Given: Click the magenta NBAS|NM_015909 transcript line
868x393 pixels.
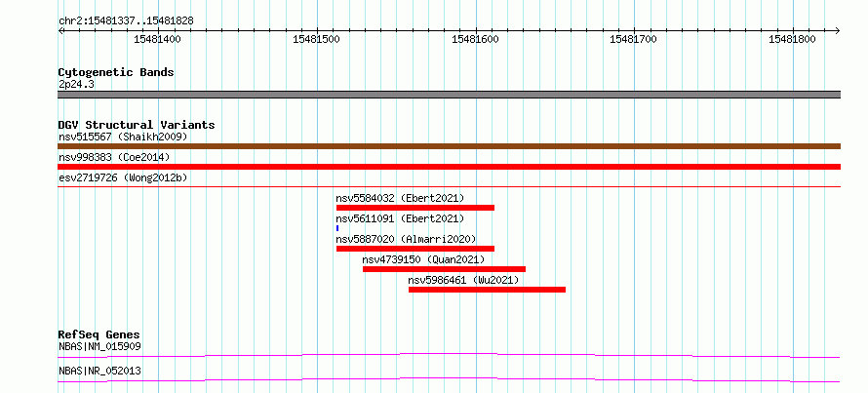Looking at the screenshot, I should [449, 355].
